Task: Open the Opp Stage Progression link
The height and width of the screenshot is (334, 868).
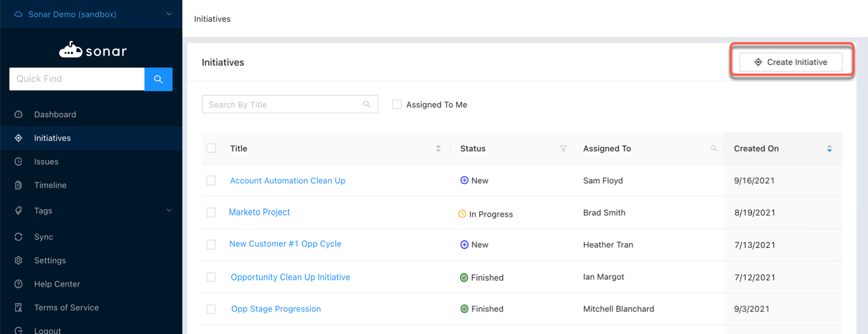Action: click(x=276, y=309)
